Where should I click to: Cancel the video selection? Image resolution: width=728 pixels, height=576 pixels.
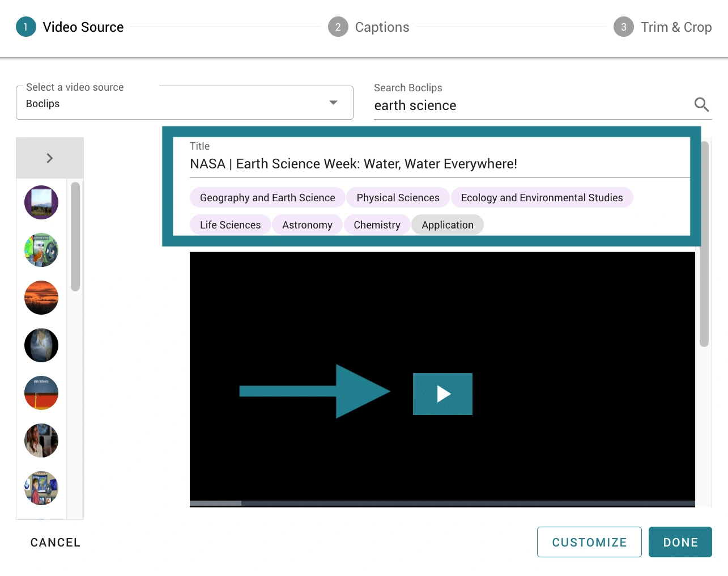point(56,543)
